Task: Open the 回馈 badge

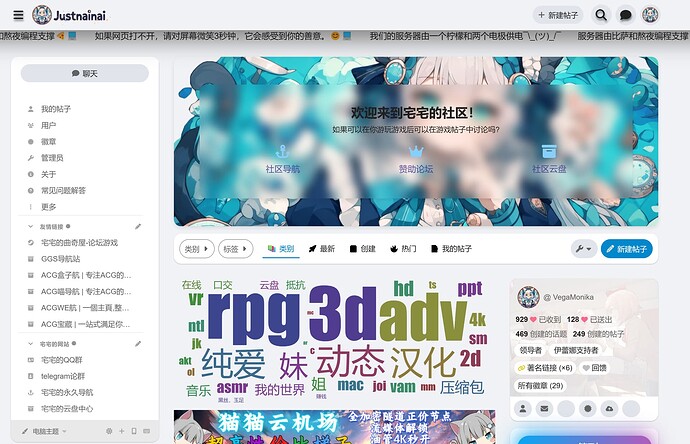Action: click(x=595, y=368)
